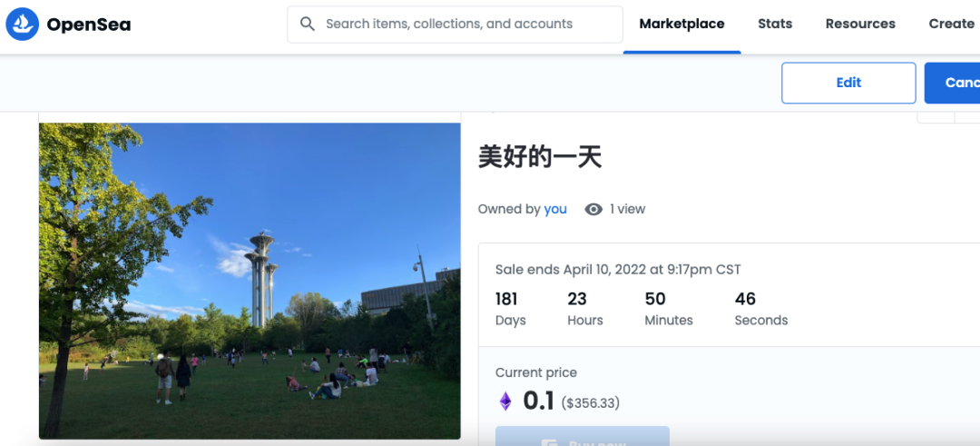The image size is (980, 446).
Task: Click the 'you' owner link
Action: [x=555, y=209]
